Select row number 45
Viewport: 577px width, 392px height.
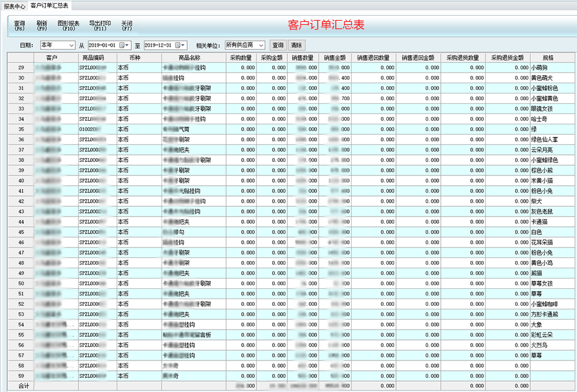click(x=21, y=232)
